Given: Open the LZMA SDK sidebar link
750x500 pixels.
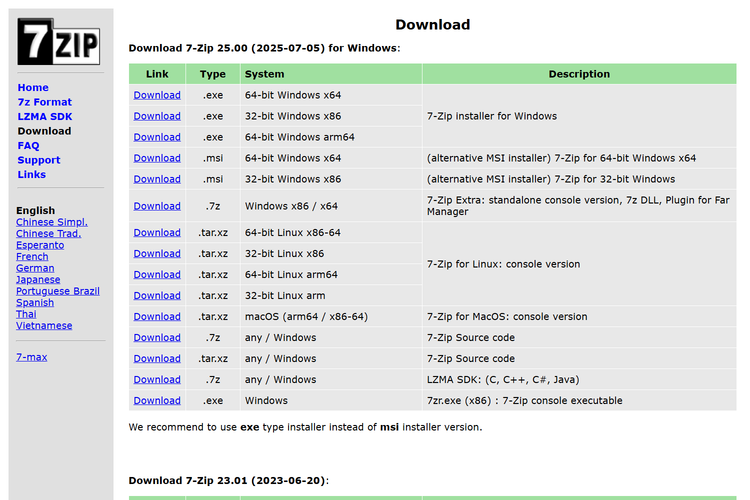Looking at the screenshot, I should 45,117.
